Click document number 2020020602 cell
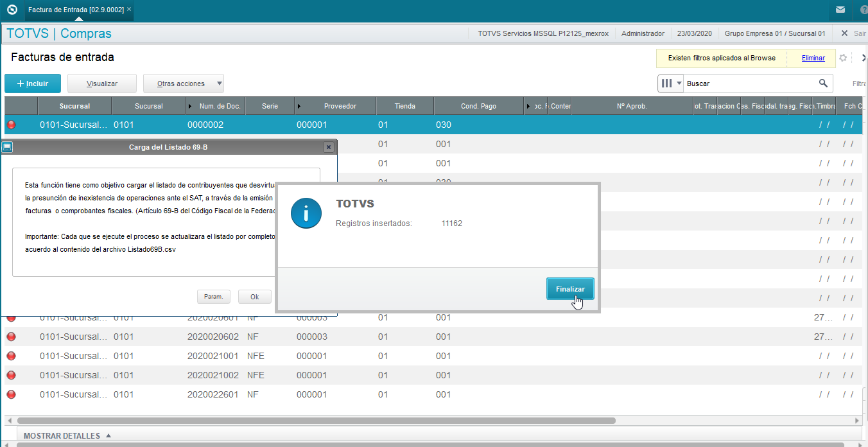The width and height of the screenshot is (868, 447). (213, 337)
